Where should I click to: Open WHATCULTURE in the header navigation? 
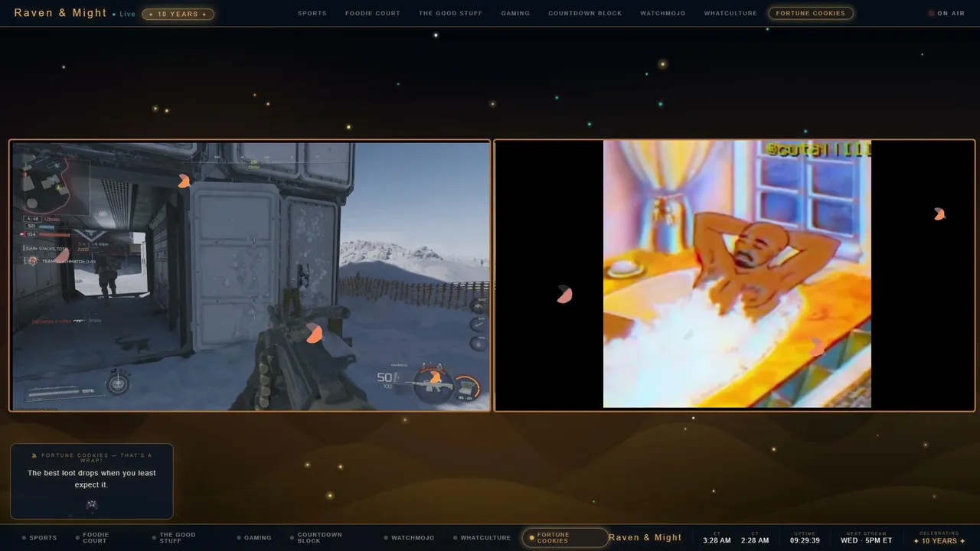point(730,13)
